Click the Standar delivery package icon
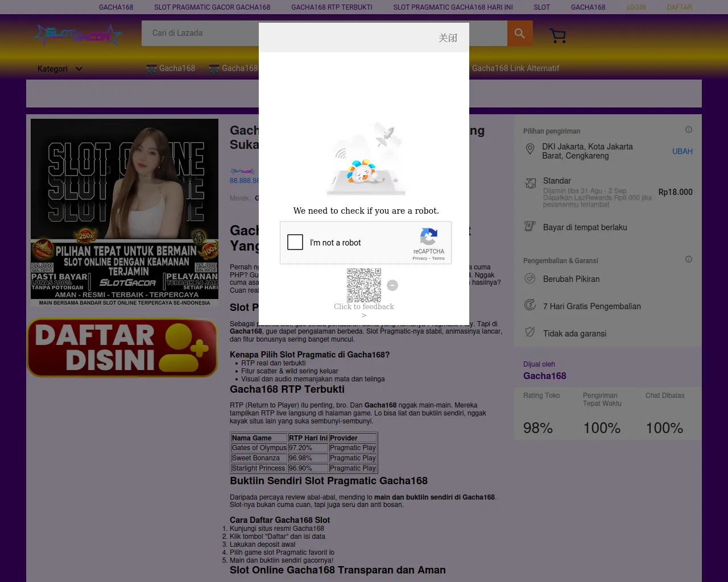The width and height of the screenshot is (728, 582). pyautogui.click(x=531, y=183)
